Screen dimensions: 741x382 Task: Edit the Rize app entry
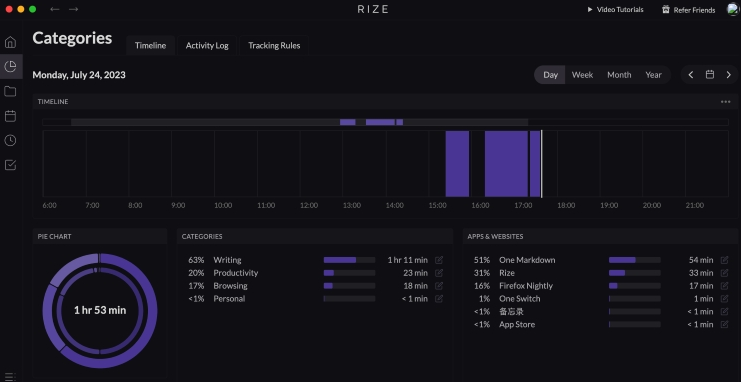(x=724, y=273)
